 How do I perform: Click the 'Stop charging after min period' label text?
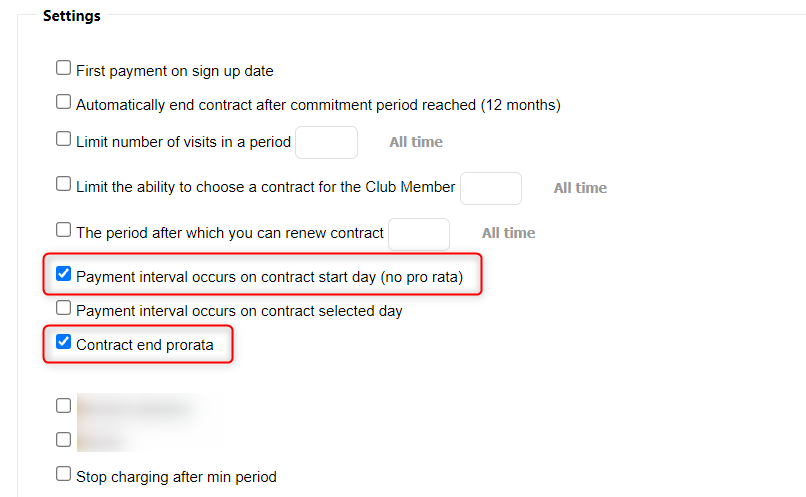pyautogui.click(x=176, y=477)
